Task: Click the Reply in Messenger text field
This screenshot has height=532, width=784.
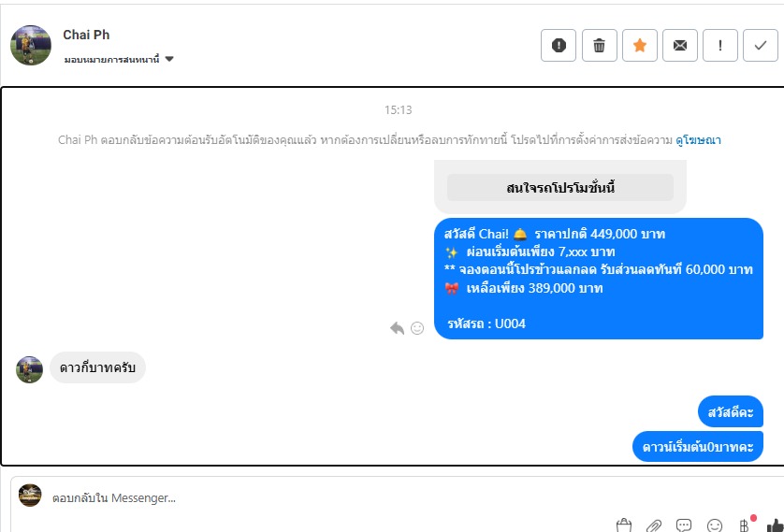Action: pos(395,497)
